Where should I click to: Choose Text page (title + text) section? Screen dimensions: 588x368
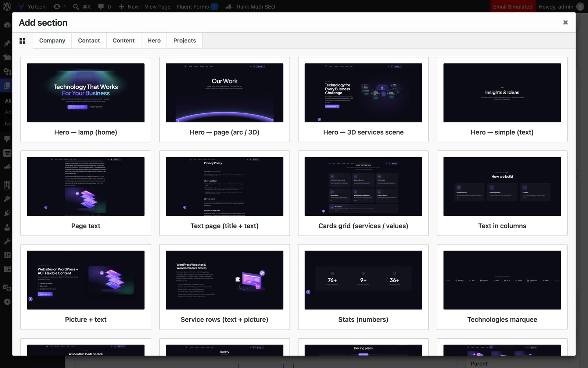click(225, 193)
